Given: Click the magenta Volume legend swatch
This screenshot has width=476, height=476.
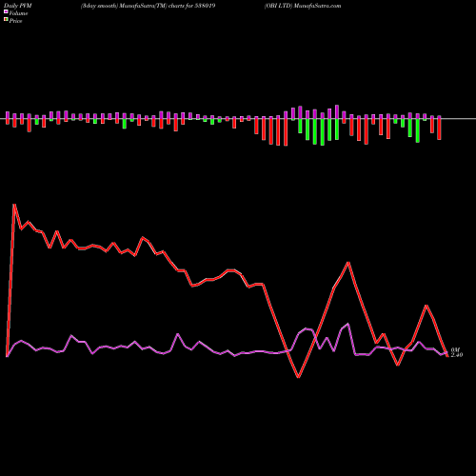Looking at the screenshot, I should point(6,11).
